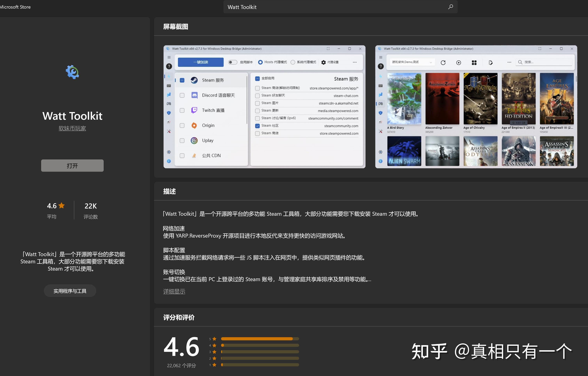
Task: Click the 屏幕截图 section heading
Action: pos(176,27)
